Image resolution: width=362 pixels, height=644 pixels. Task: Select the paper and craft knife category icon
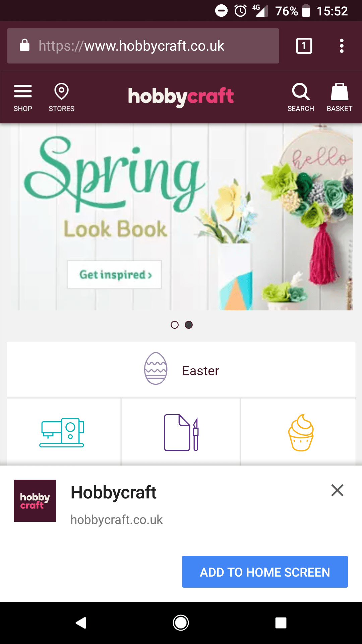coord(181,433)
